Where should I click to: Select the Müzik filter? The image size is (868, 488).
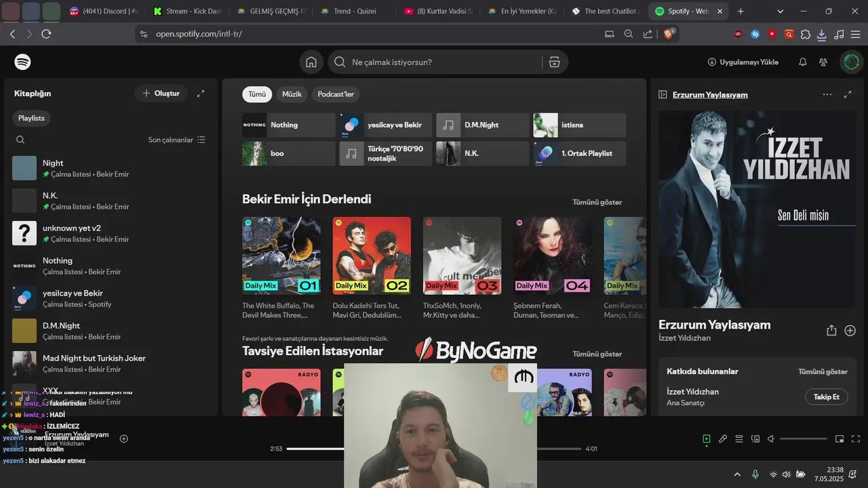(292, 94)
